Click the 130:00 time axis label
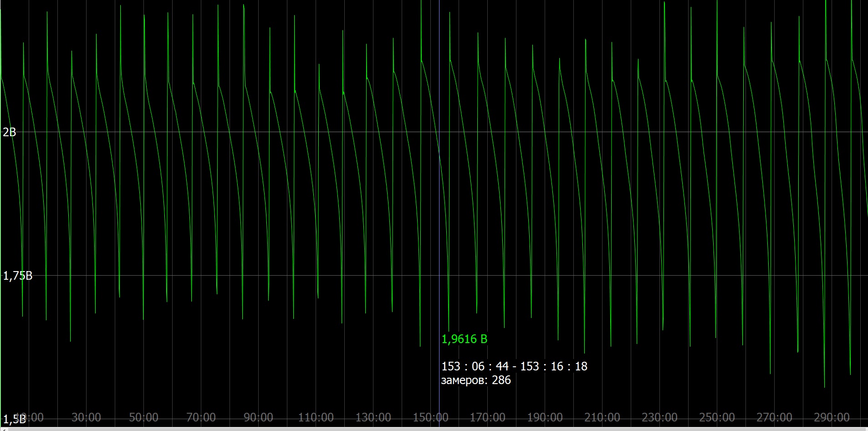The image size is (868, 431). [373, 417]
